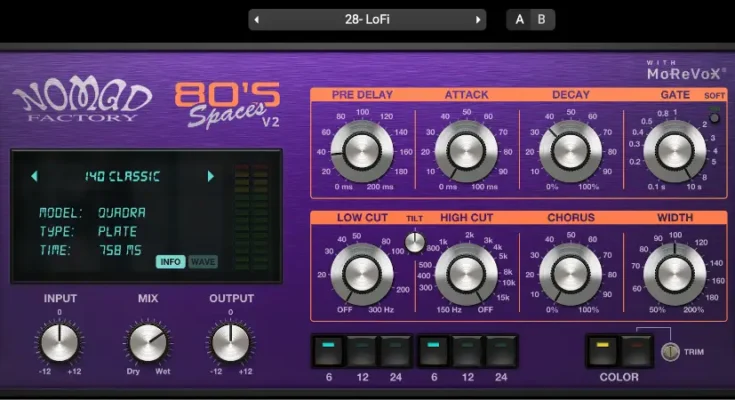Click the small TILT knob
Screen dimensions: 735x400
tap(414, 241)
